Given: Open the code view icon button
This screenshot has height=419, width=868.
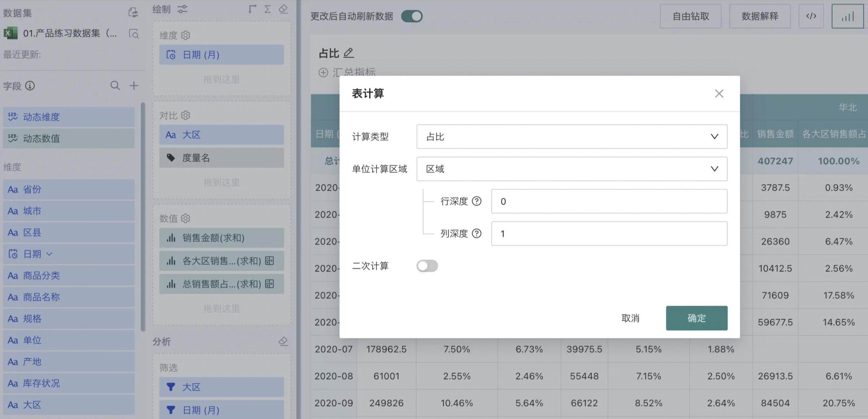Looking at the screenshot, I should click(x=811, y=16).
